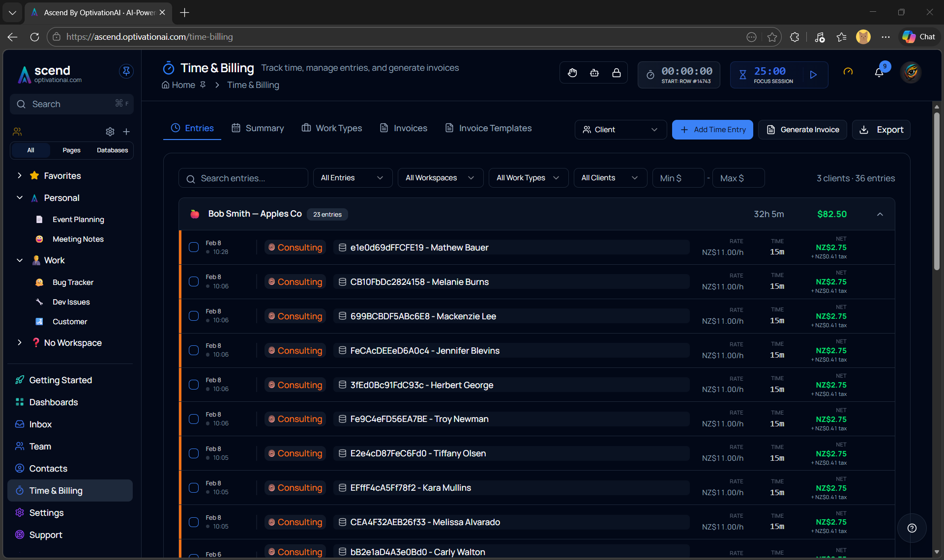
Task: Start the focus session play button
Action: 813,75
